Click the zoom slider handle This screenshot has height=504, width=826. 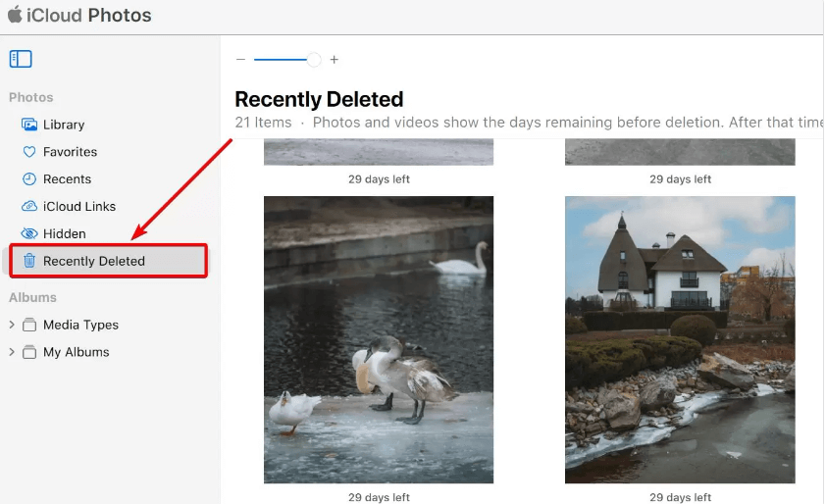[x=314, y=60]
